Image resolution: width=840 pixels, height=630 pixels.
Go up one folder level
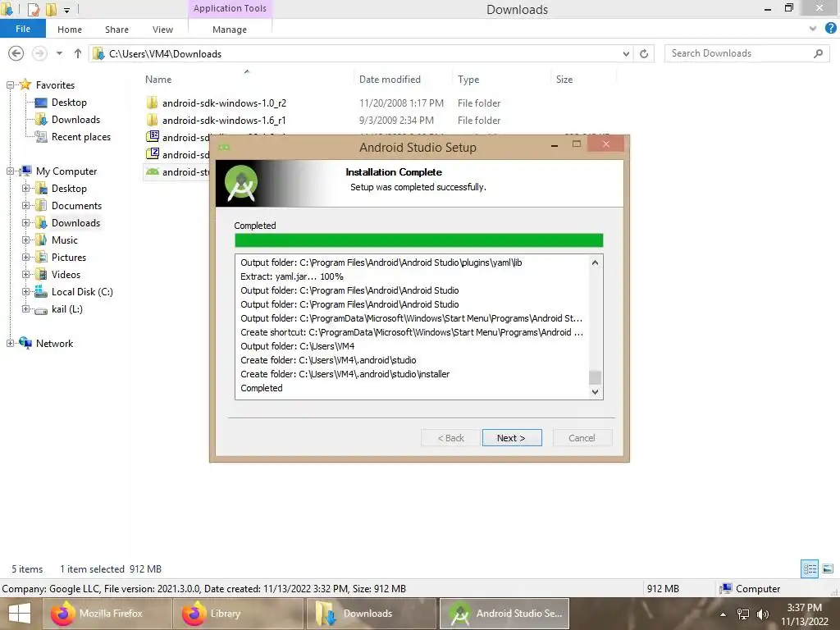[78, 53]
